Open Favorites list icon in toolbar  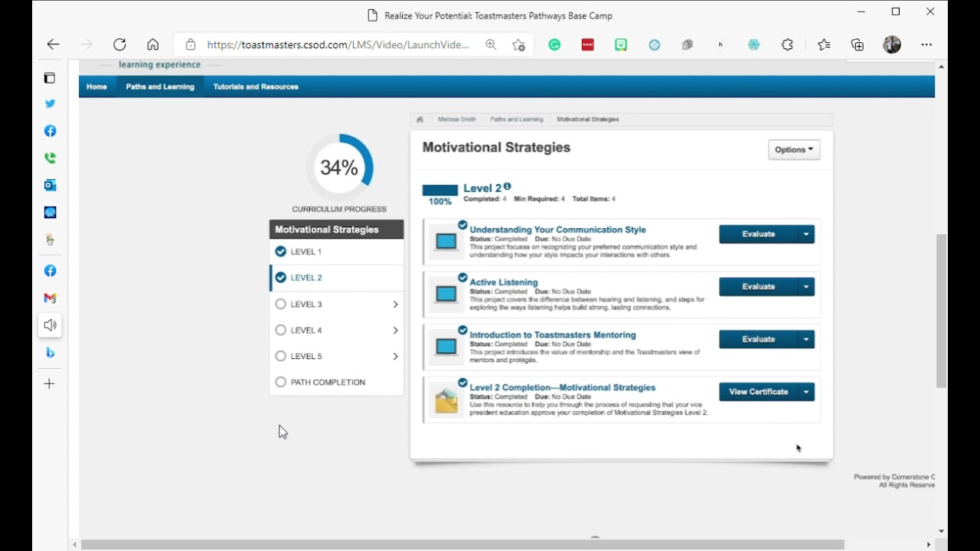(x=824, y=44)
